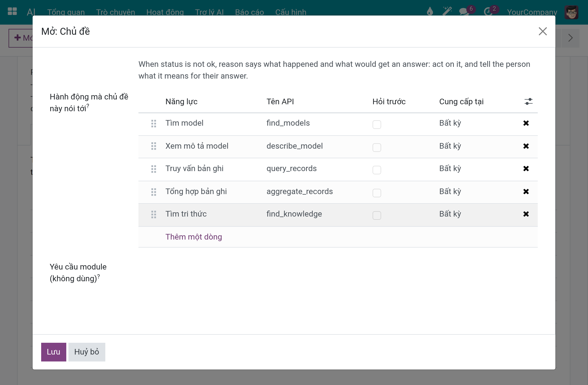Remove the aggregate_records row
This screenshot has width=588, height=385.
(526, 191)
